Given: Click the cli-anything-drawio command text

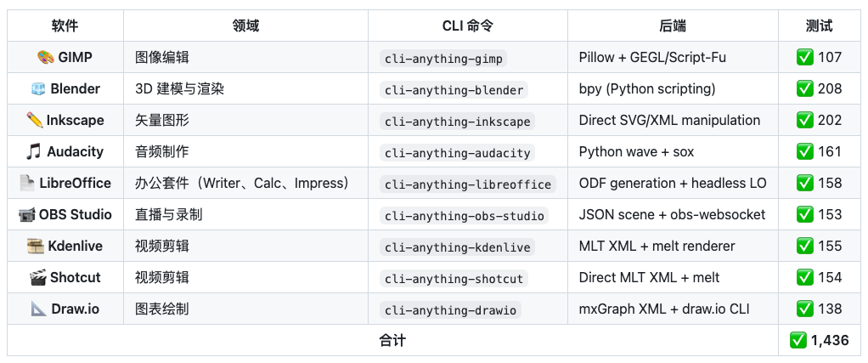Looking at the screenshot, I should coord(450,310).
